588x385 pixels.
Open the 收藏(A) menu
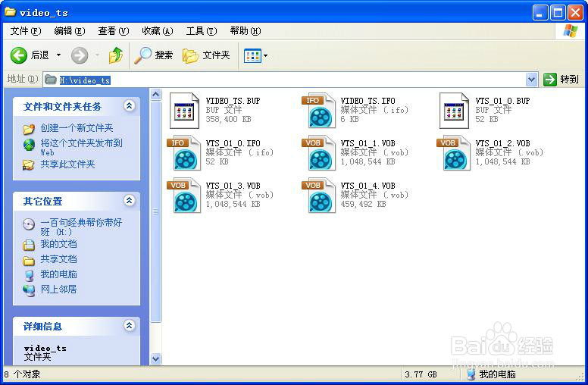(x=158, y=31)
